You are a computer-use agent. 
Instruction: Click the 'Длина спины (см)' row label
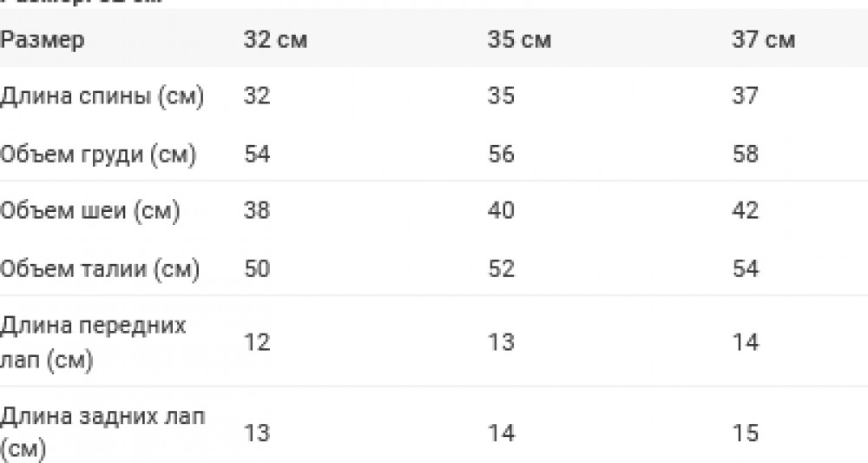(x=102, y=96)
